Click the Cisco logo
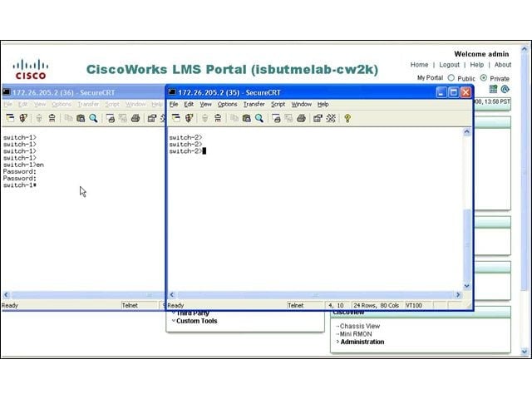The width and height of the screenshot is (532, 399). [31, 69]
